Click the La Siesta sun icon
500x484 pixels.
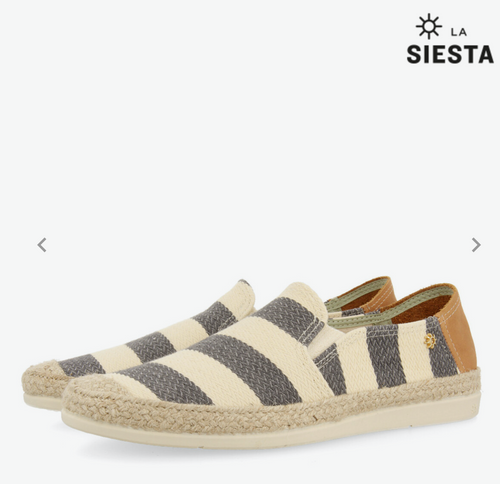pos(429,26)
